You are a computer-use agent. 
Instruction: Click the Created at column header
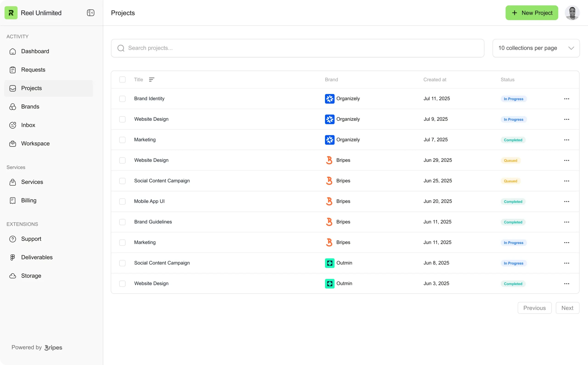click(435, 80)
